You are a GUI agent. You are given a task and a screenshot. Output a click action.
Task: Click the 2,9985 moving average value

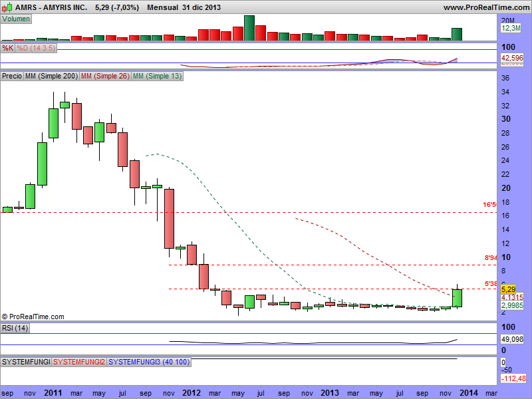512,305
